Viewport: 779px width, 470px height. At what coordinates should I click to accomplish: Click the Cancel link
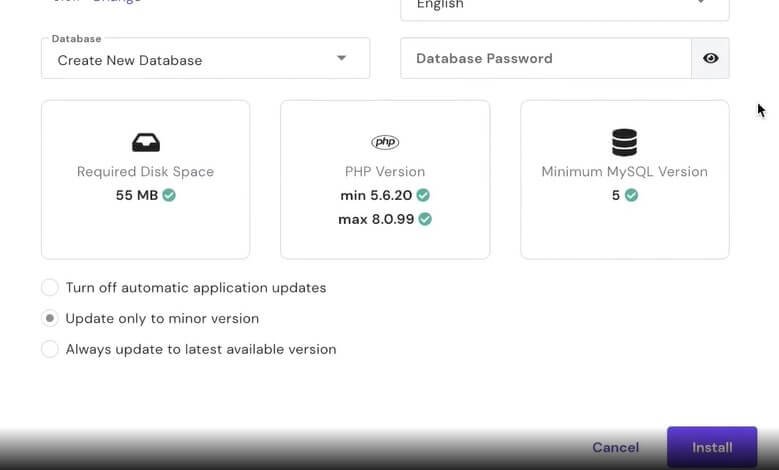(615, 447)
